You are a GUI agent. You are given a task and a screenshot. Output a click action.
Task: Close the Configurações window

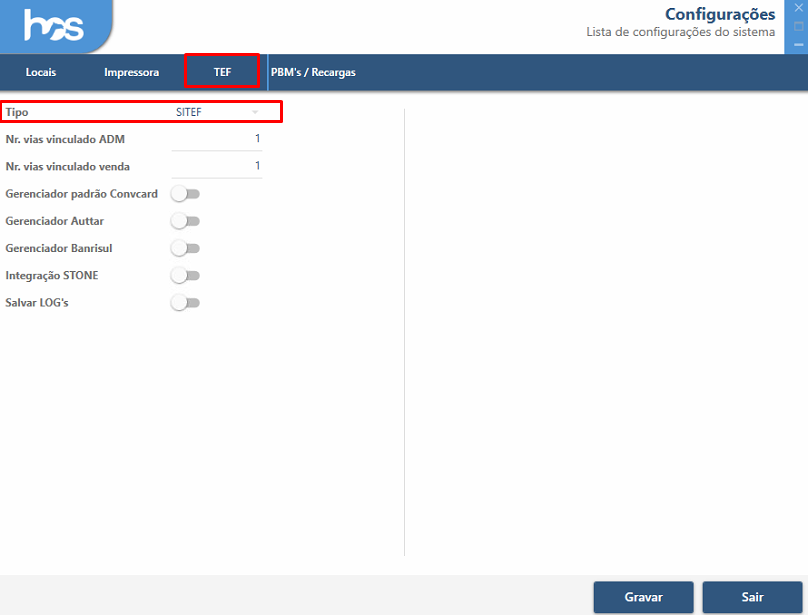[x=798, y=8]
